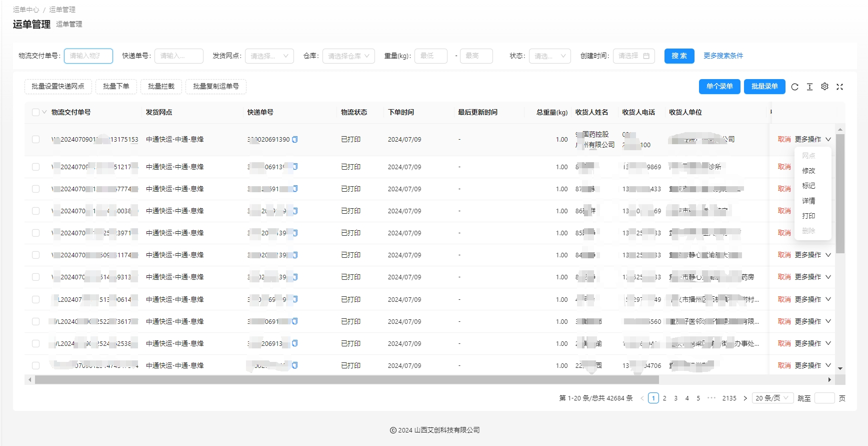Image resolution: width=868 pixels, height=446 pixels.
Task: Click scroll right arrow of horizontal scrollbar
Action: click(829, 380)
